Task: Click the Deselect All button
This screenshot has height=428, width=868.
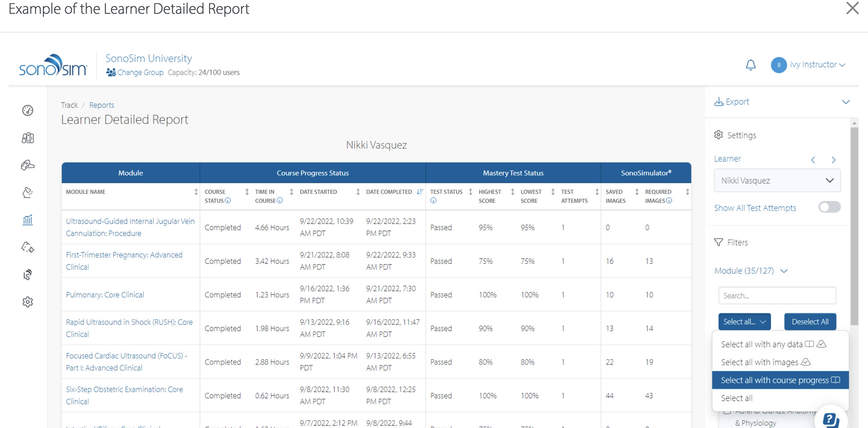Action: pos(810,322)
